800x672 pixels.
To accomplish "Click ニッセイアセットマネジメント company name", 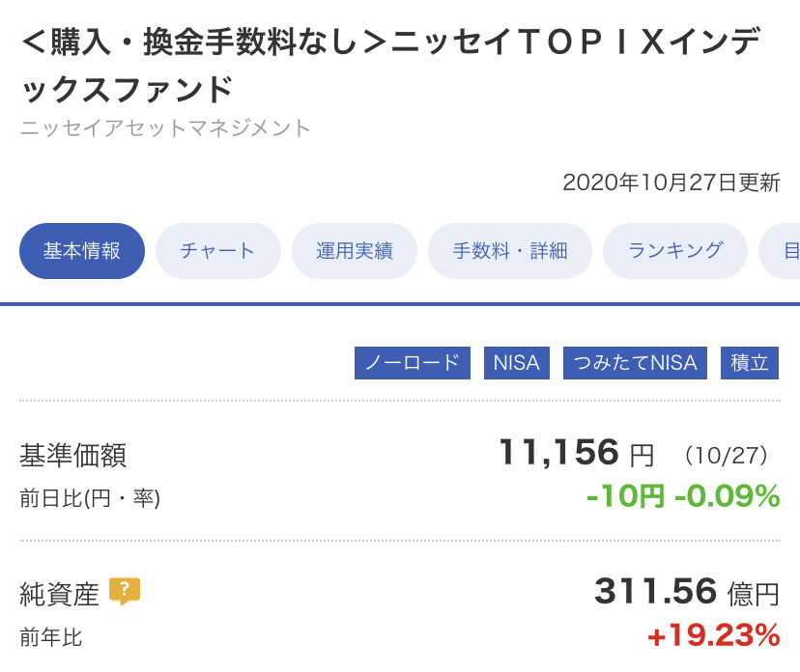I will (165, 128).
